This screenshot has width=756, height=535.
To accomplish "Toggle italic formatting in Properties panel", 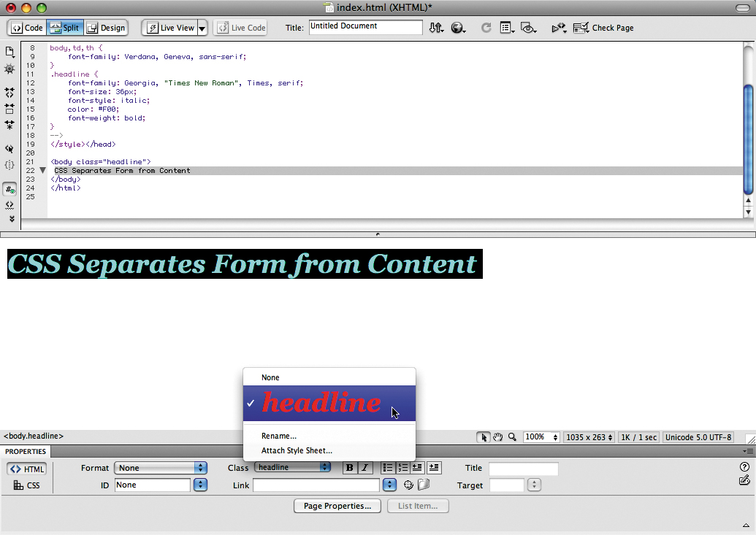I will coord(364,468).
